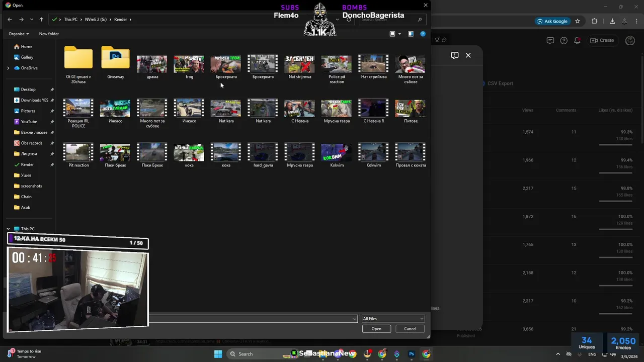
Task: Select the frog video file
Action: tap(189, 67)
